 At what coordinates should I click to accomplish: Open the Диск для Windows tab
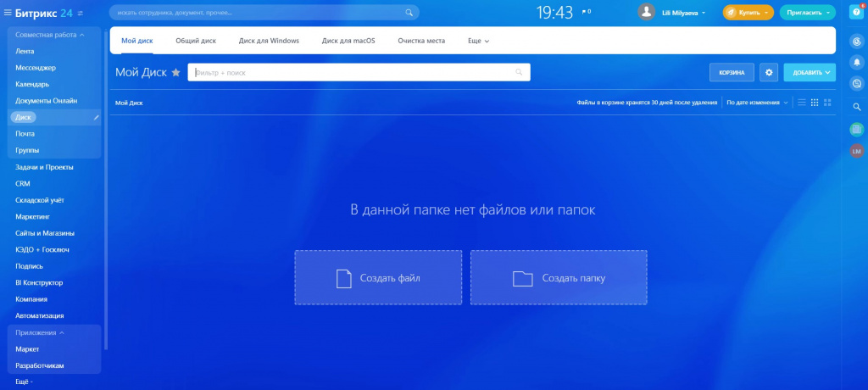click(x=269, y=41)
